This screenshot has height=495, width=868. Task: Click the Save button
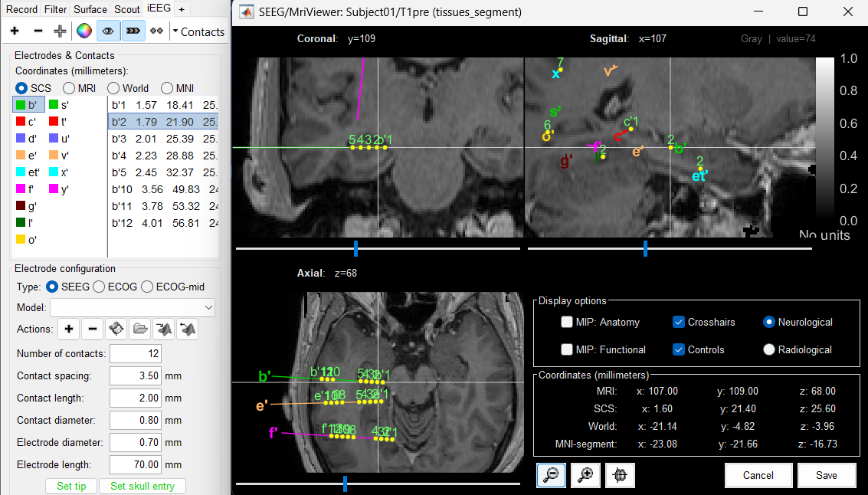point(826,475)
